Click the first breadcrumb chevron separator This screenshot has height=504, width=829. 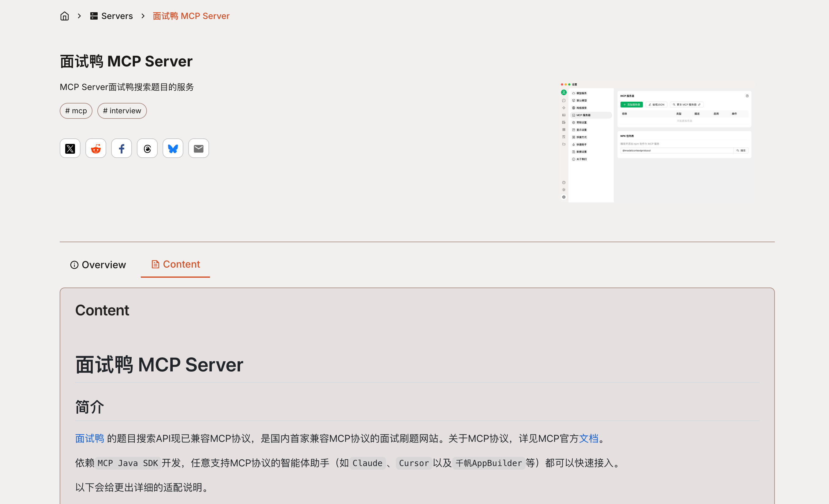[79, 16]
